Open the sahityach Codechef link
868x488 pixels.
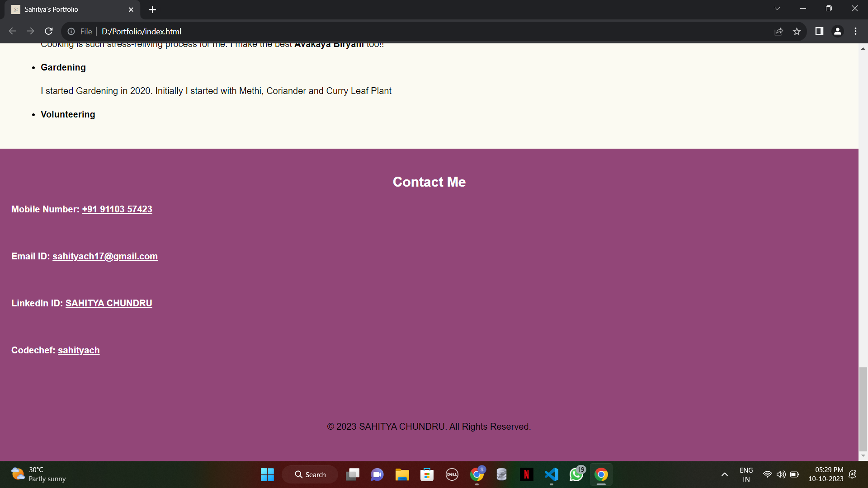(x=79, y=350)
